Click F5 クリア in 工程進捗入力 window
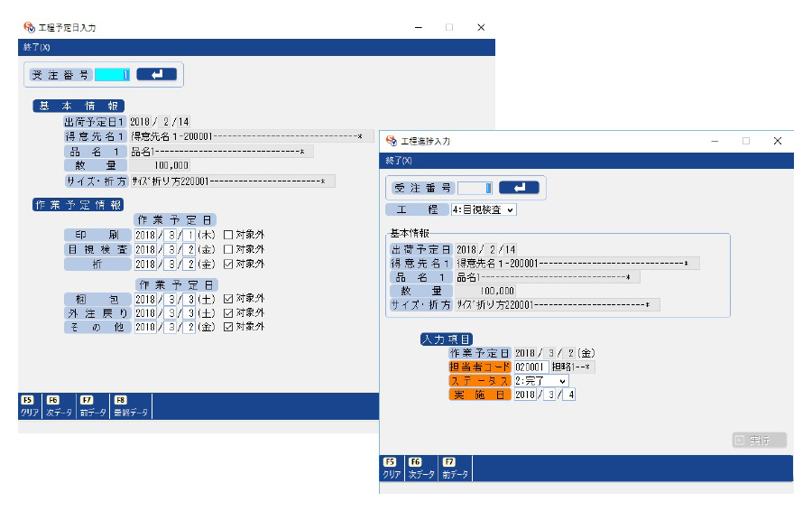812x511 pixels. (392, 468)
